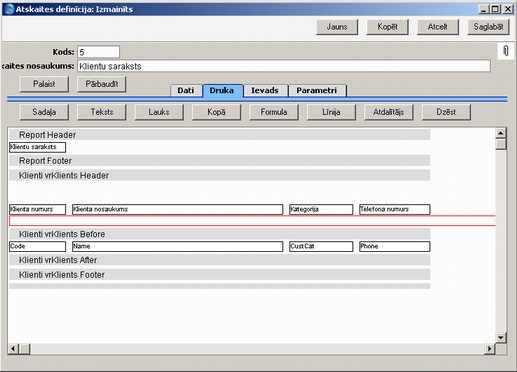Image resolution: width=517 pixels, height=372 pixels.
Task: Select the Telefona numurs label box
Action: click(395, 209)
